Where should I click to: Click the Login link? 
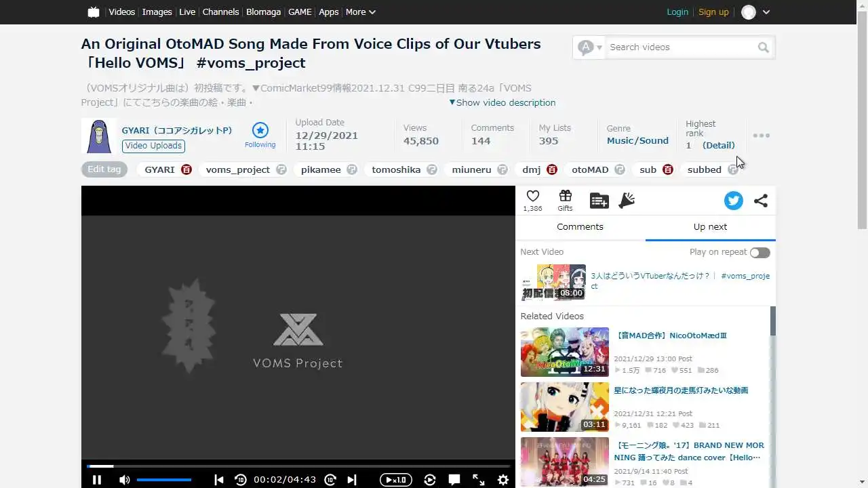pyautogui.click(x=677, y=12)
